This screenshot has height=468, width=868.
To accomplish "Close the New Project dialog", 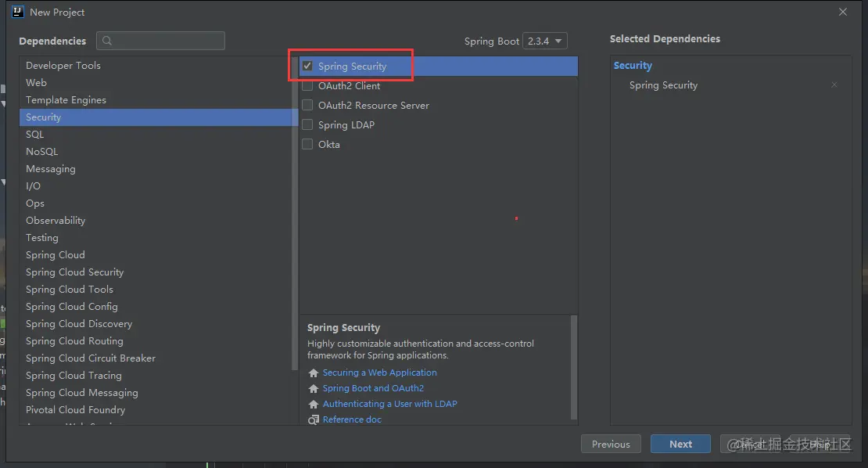I will (842, 12).
